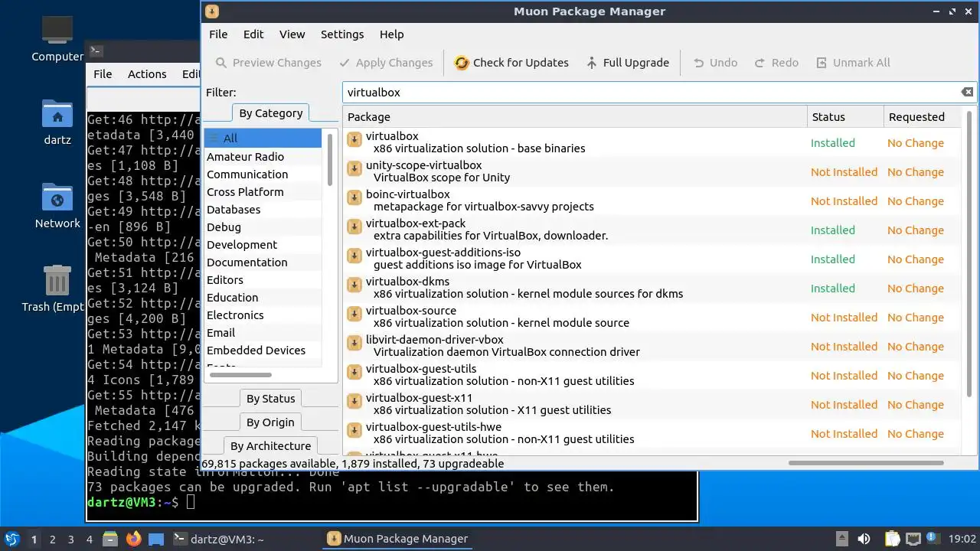Select the Electronics category
Image resolution: width=980 pixels, height=551 pixels.
[x=263, y=315]
